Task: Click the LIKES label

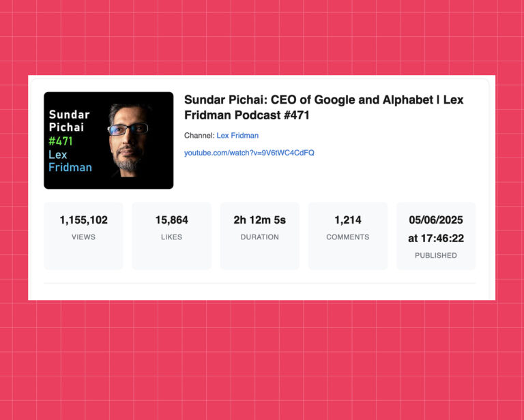Action: coord(171,237)
